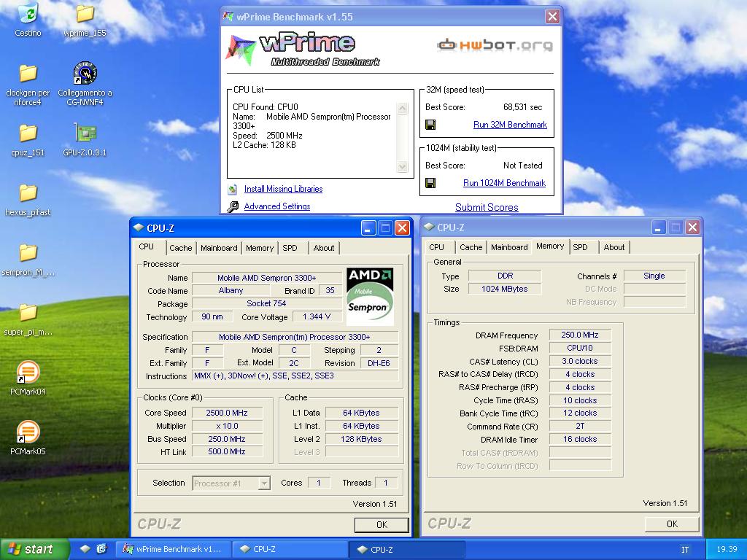Image resolution: width=747 pixels, height=560 pixels.
Task: Click the wrench Advanced Settings icon
Action: click(x=233, y=206)
